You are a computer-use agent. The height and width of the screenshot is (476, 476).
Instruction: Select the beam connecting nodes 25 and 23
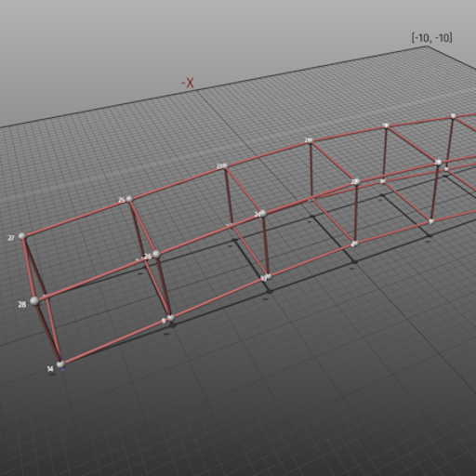tap(178, 182)
